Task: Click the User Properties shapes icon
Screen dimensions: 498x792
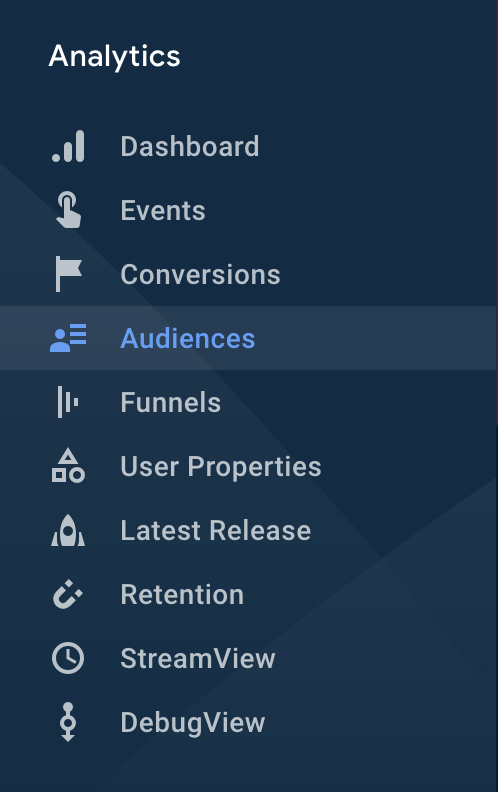Action: pos(68,466)
